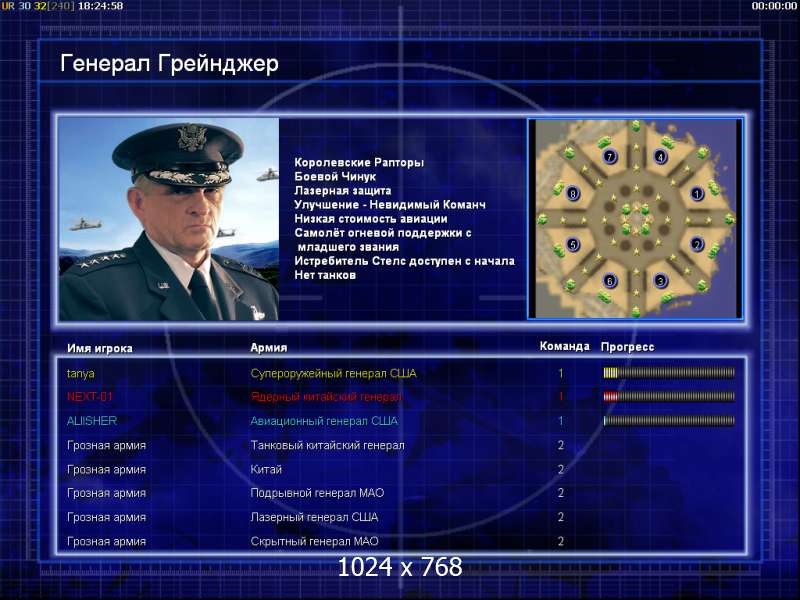This screenshot has height=600, width=800.
Task: Click army 'Ядерный китайский генерал'
Action: point(327,396)
